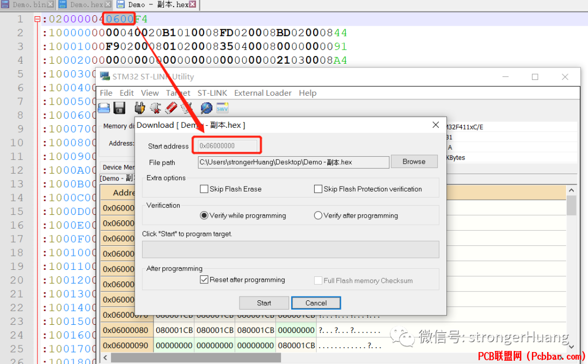Click editor line number 20
This screenshot has height=364, width=588.
coord(16,280)
